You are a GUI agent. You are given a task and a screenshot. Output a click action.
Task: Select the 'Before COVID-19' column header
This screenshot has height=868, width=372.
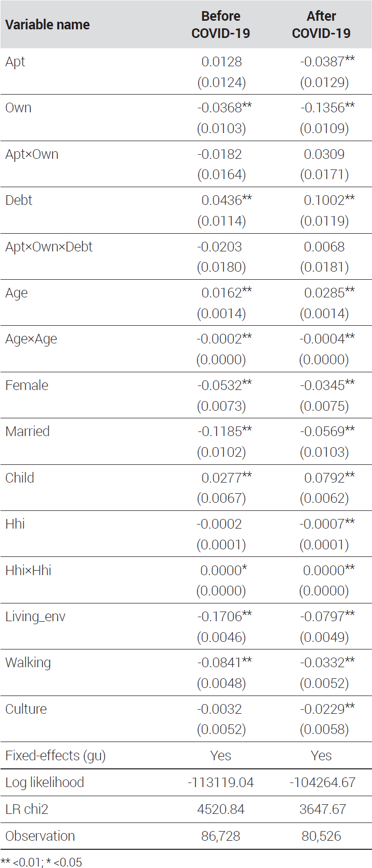click(221, 24)
